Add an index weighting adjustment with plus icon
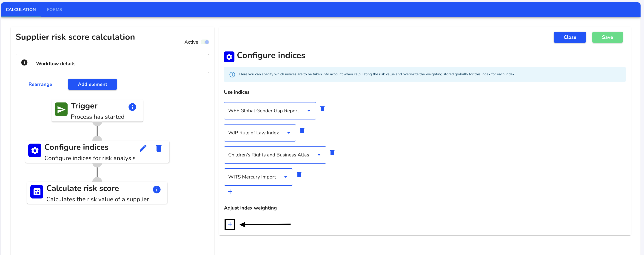Screen dimensions: 644x255 (x=230, y=224)
